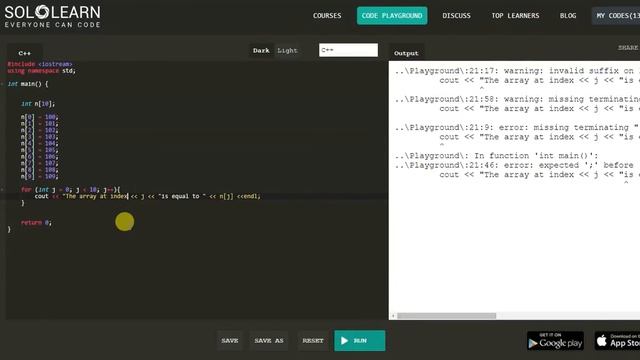Click the Save button
The height and width of the screenshot is (360, 640).
230,340
